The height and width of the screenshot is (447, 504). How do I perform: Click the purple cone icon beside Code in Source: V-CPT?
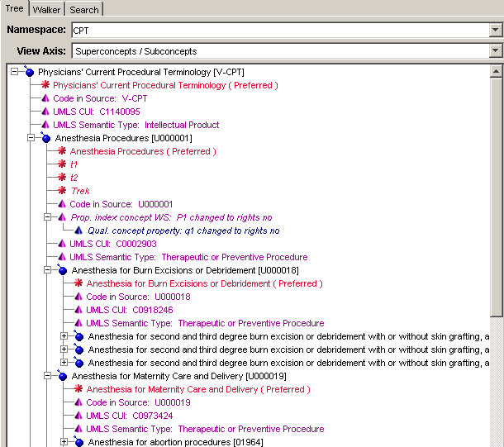tap(45, 98)
